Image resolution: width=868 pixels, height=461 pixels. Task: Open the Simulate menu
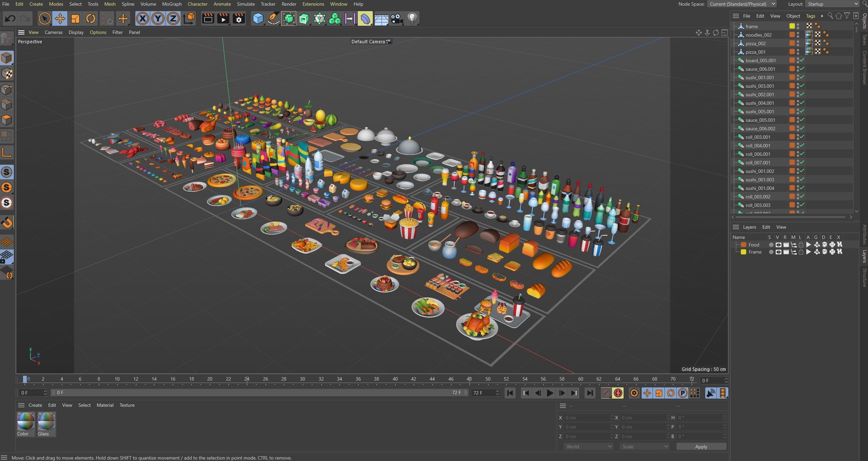[x=246, y=4]
